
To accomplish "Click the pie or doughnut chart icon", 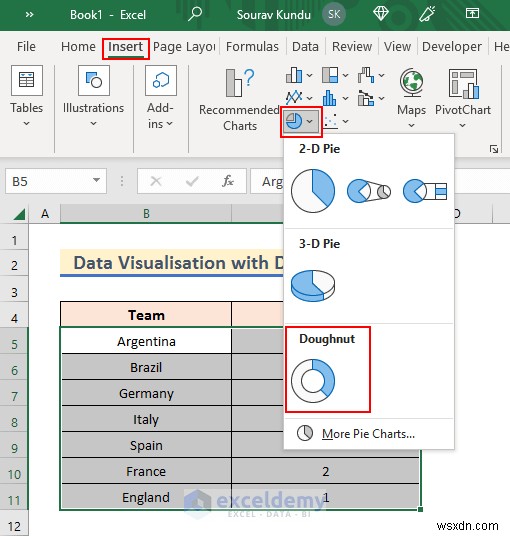I will tap(294, 121).
